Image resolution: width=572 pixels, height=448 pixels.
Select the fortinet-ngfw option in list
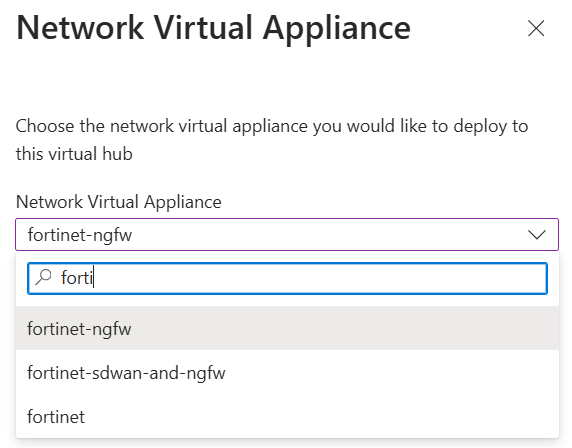(x=287, y=328)
